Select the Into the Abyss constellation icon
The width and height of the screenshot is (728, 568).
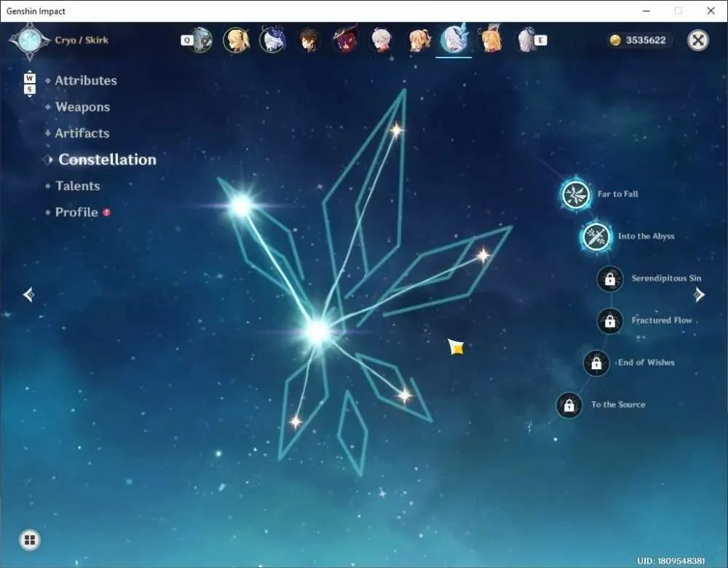tap(596, 237)
